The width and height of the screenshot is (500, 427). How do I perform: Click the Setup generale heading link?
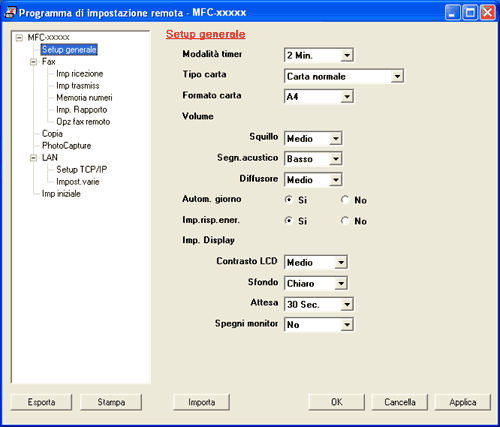coord(206,34)
